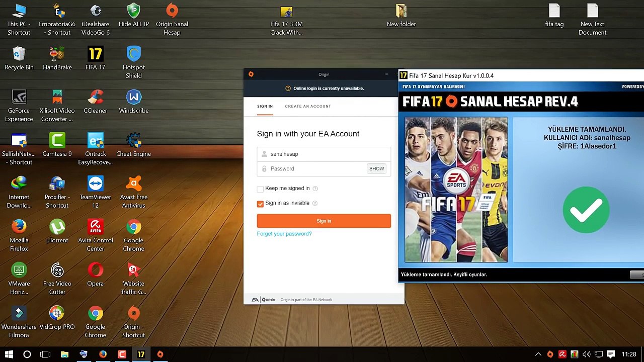Open the Windows Start menu
The width and height of the screenshot is (644, 362).
click(9, 354)
